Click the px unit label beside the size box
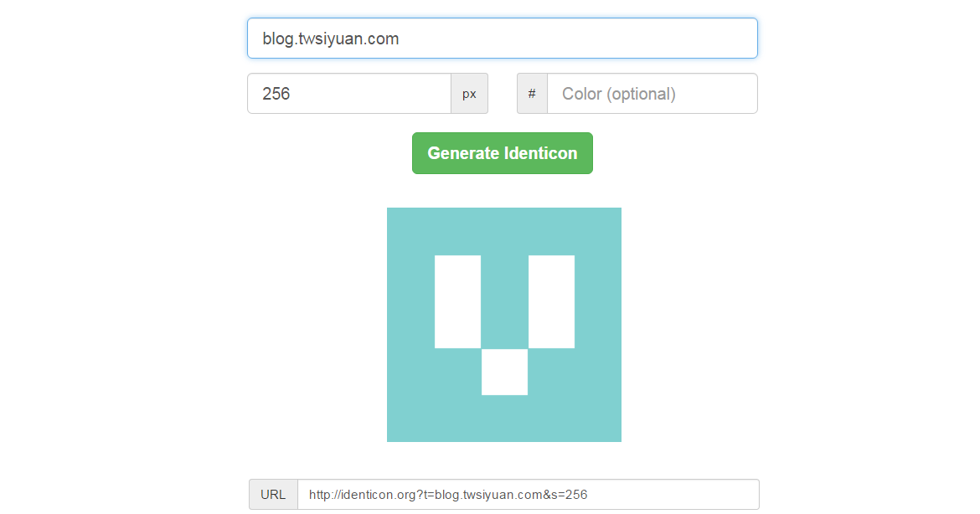 (x=469, y=93)
